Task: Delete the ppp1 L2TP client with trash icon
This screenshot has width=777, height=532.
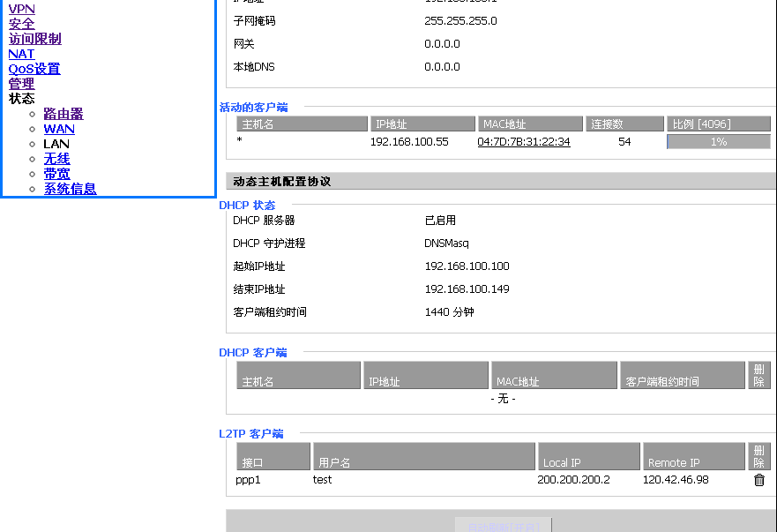Action: coord(758,480)
